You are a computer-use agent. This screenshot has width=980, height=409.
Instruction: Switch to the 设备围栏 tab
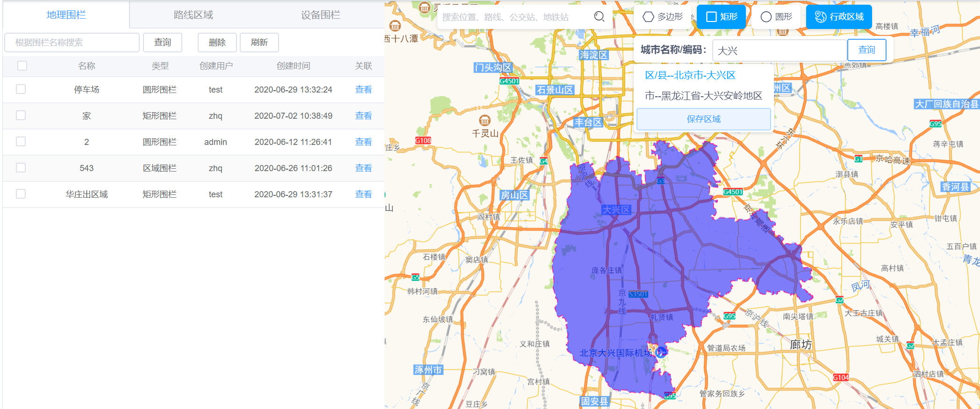click(320, 15)
